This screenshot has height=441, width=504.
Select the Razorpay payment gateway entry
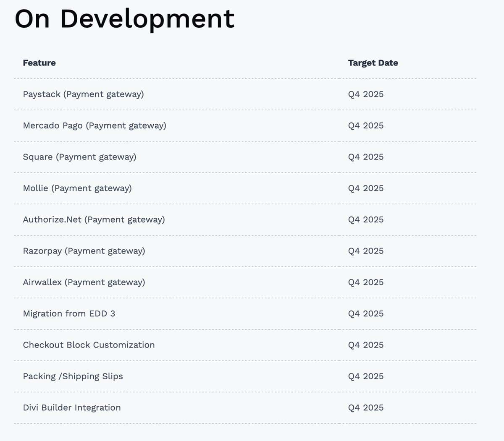[x=84, y=251]
